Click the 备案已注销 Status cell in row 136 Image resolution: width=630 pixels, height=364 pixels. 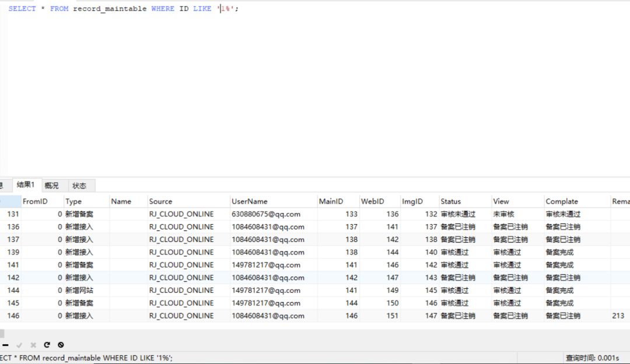(x=466, y=227)
